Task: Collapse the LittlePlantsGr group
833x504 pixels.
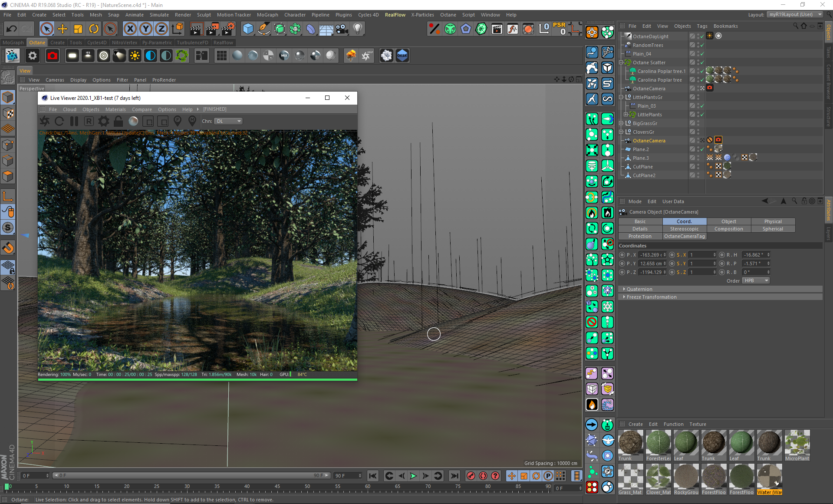Action: (x=621, y=97)
